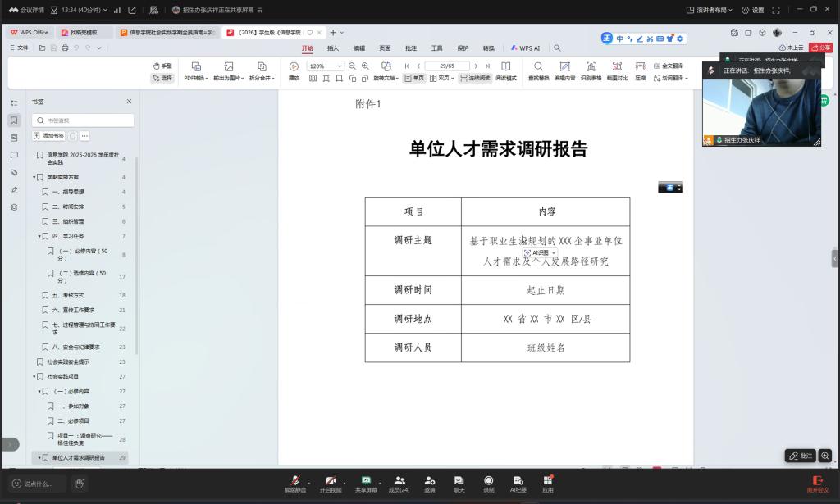The width and height of the screenshot is (840, 504).
Task: Open the comments panel in the left sidebar
Action: pos(14,155)
